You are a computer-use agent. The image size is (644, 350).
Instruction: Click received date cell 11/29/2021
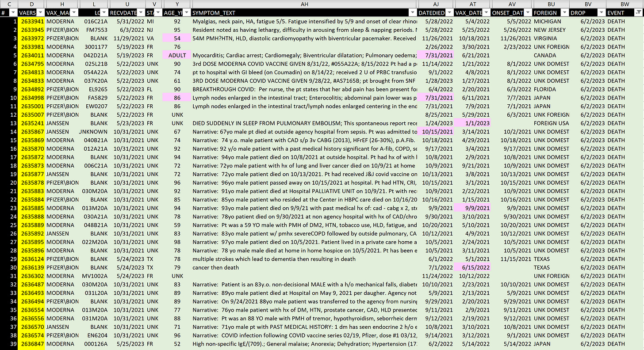point(127,38)
